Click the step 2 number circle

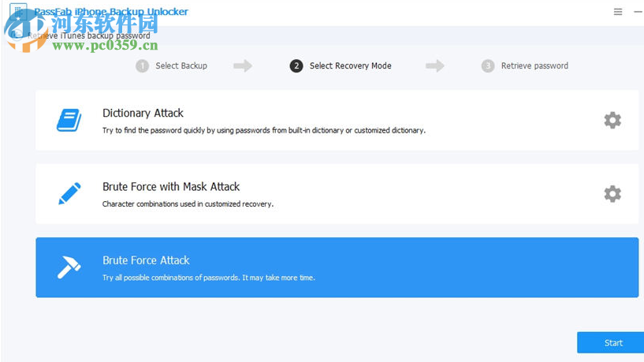click(296, 65)
